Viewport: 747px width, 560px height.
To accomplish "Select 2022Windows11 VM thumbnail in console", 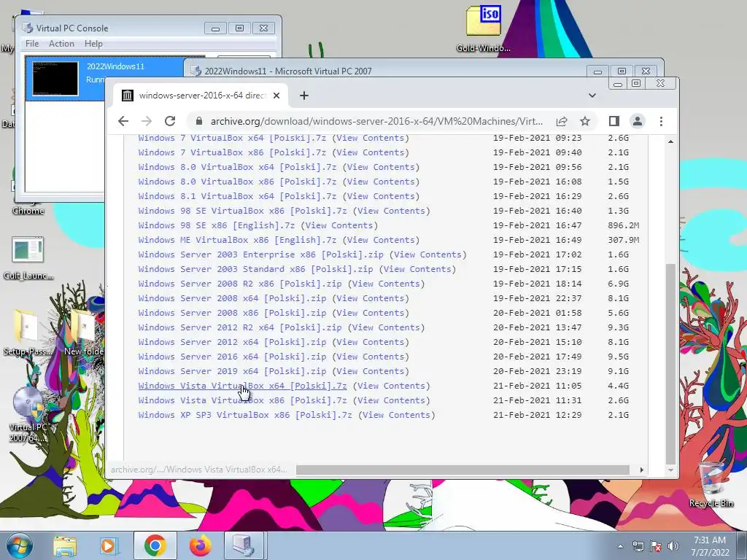I will [x=55, y=79].
